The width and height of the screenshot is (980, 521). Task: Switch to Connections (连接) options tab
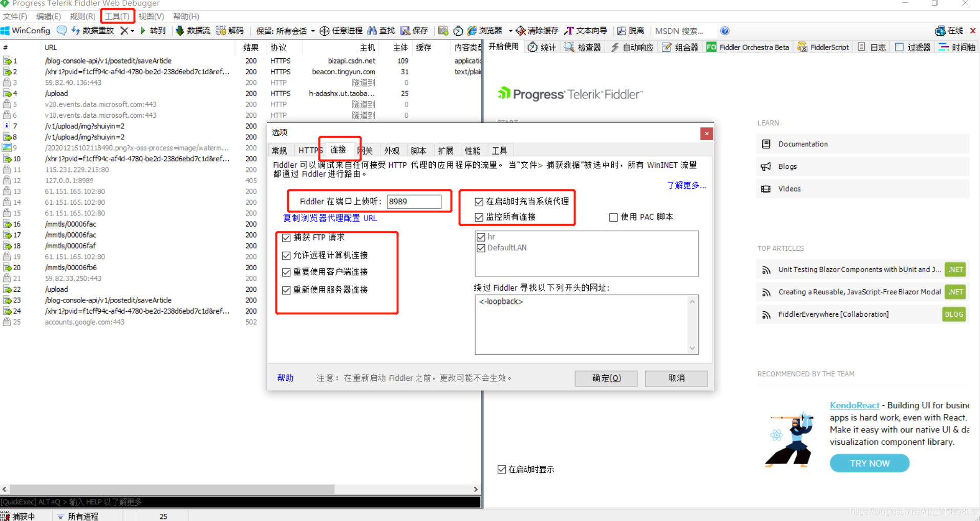click(x=338, y=149)
